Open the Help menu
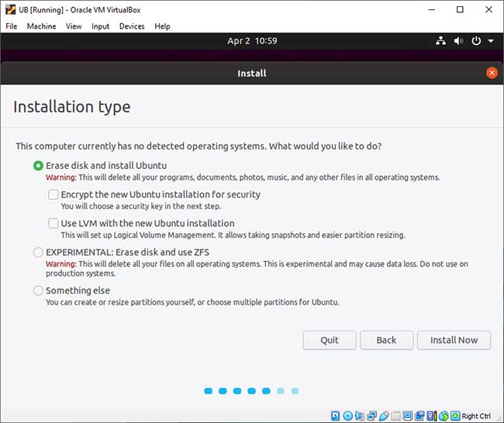Viewport: 504px width, 423px height. [x=162, y=26]
